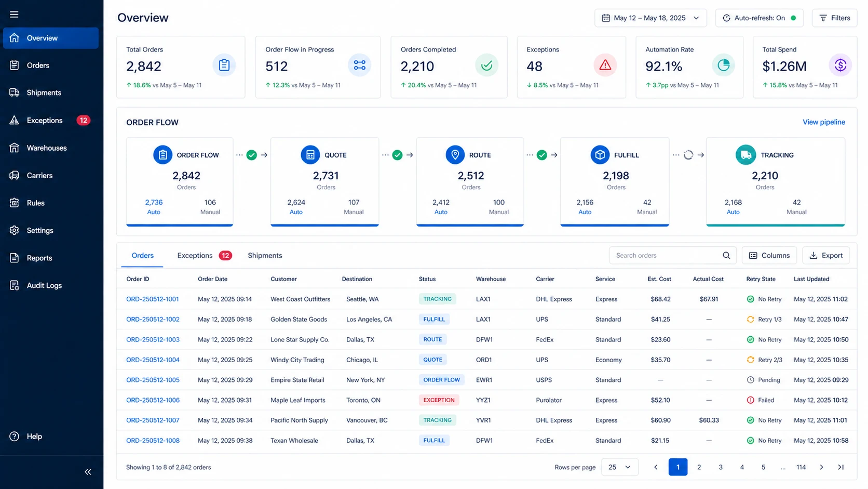Viewport: 868px width, 489px height.
Task: Click the Orders Completed checkmark icon
Action: (x=486, y=65)
